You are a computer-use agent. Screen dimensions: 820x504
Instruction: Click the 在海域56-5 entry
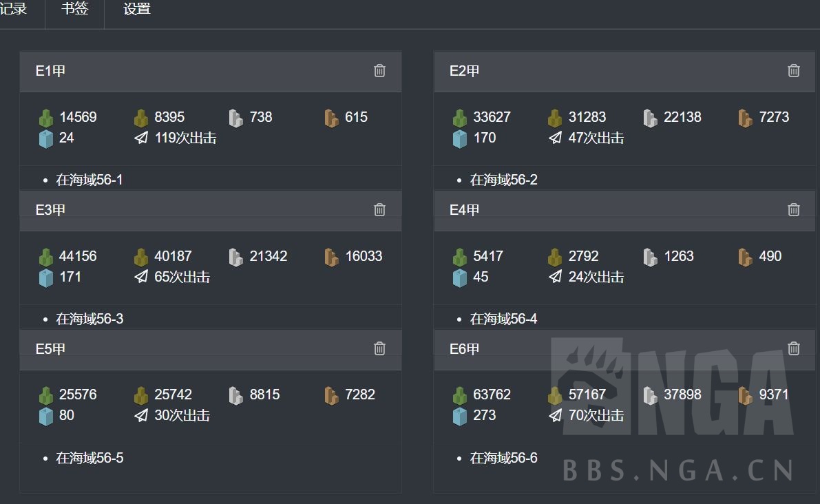(x=90, y=458)
